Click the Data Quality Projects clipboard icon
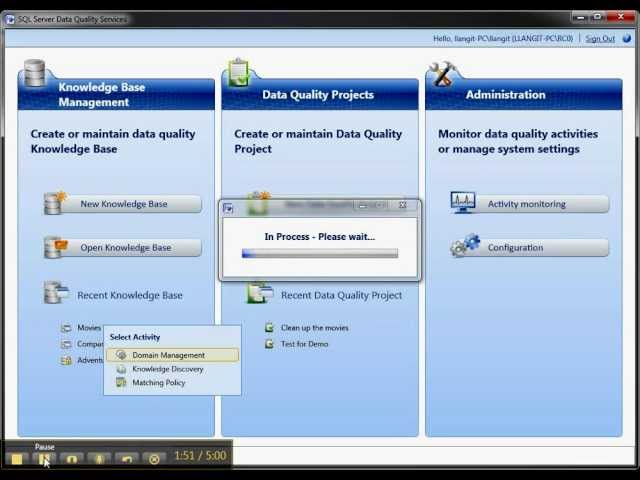640x480 pixels. [238, 72]
